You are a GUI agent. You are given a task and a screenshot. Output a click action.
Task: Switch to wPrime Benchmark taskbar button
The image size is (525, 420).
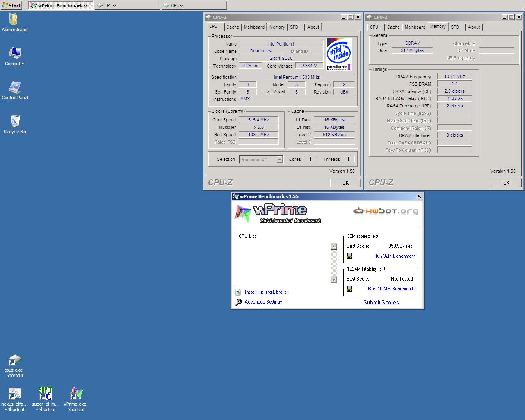(61, 5)
